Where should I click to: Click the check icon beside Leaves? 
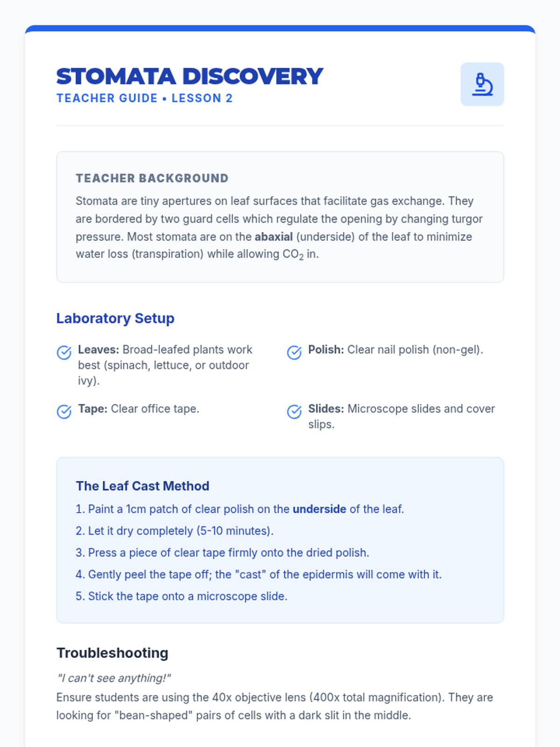coord(64,352)
